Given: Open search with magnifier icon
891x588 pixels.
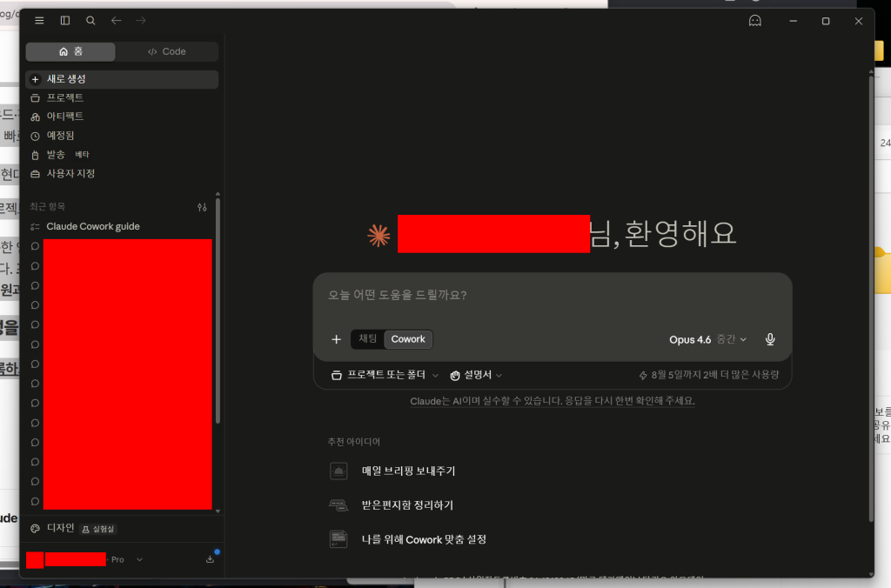Looking at the screenshot, I should [90, 21].
